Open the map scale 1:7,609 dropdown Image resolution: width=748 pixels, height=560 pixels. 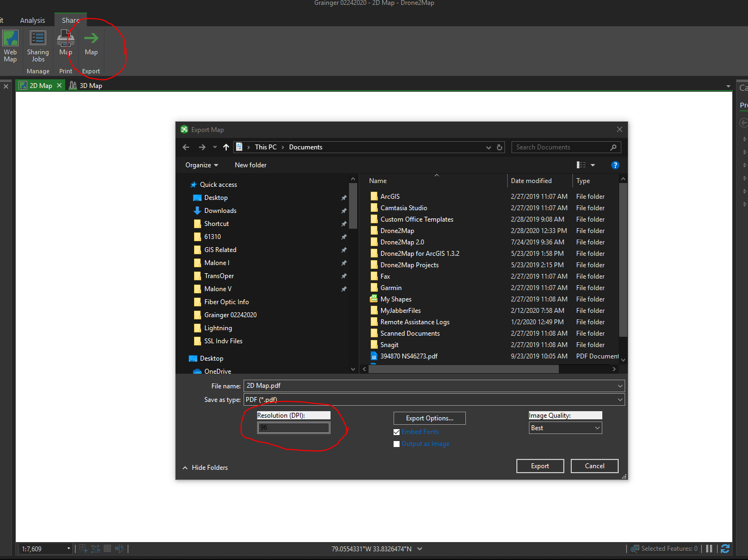point(69,548)
